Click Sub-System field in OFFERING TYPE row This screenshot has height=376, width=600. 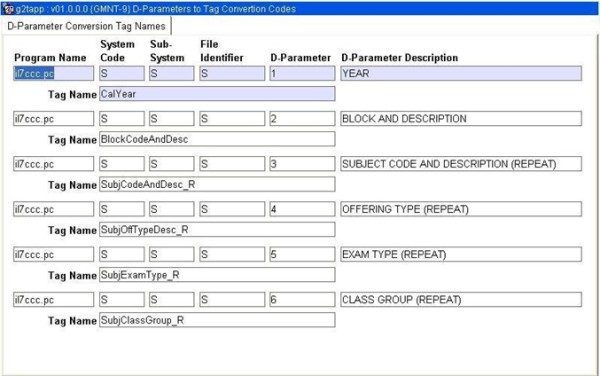click(171, 209)
